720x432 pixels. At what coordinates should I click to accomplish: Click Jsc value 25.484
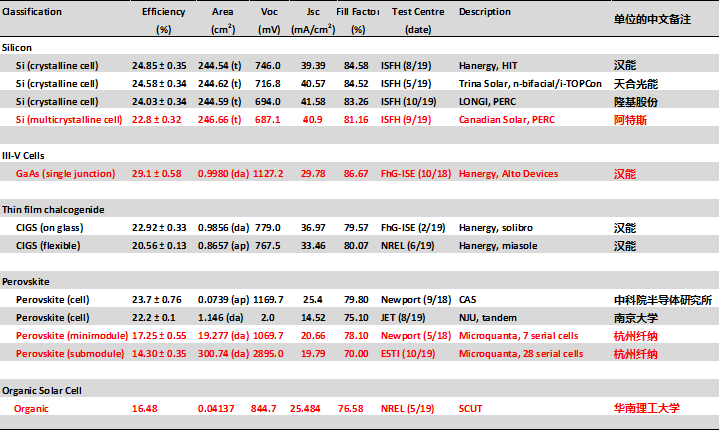(305, 409)
